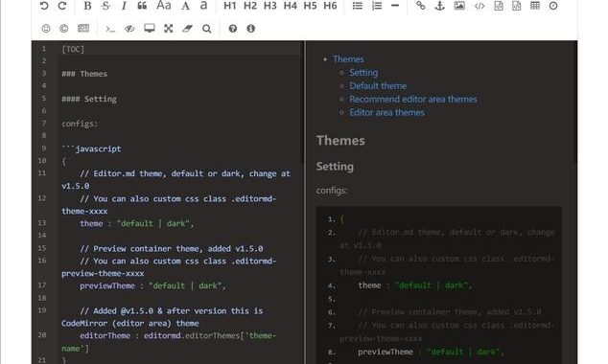
Task: Insert an ordered numbered list
Action: 377,6
